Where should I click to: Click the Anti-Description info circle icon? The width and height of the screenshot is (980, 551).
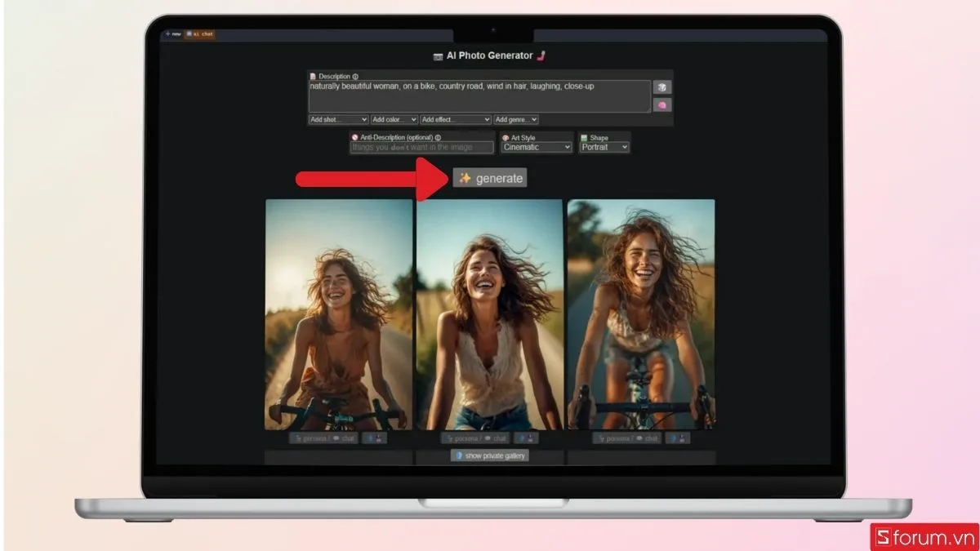point(438,138)
